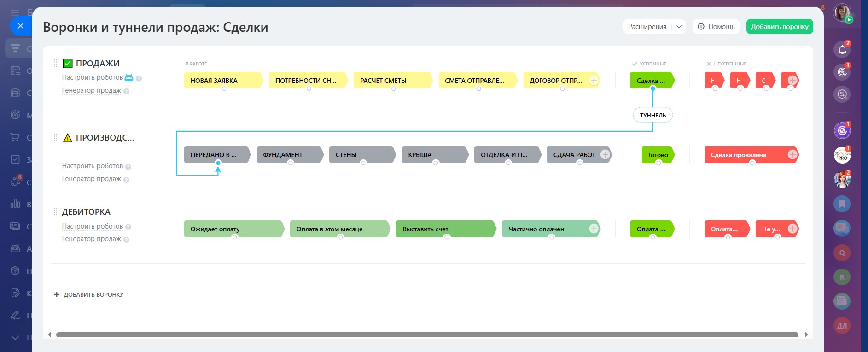The image size is (868, 352).
Task: Select the Выставить счет stage
Action: pos(446,229)
